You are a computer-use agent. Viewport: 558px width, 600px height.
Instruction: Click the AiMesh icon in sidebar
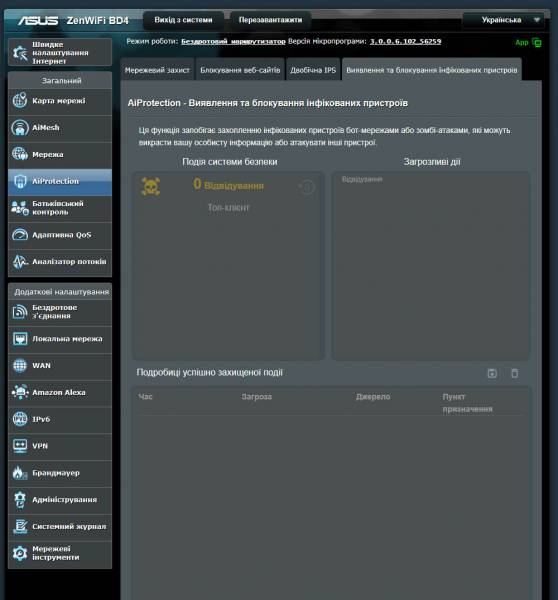[x=20, y=127]
